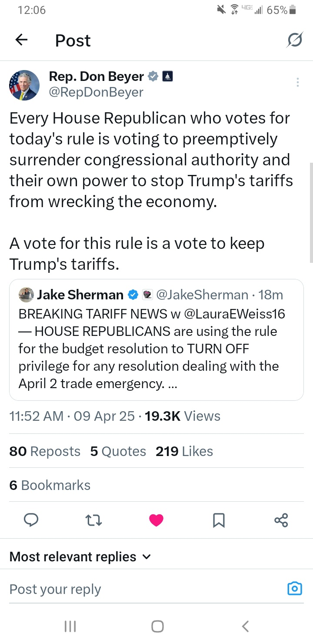Tap the back arrow icon
Screen dimensions: 313x644
(x=21, y=40)
